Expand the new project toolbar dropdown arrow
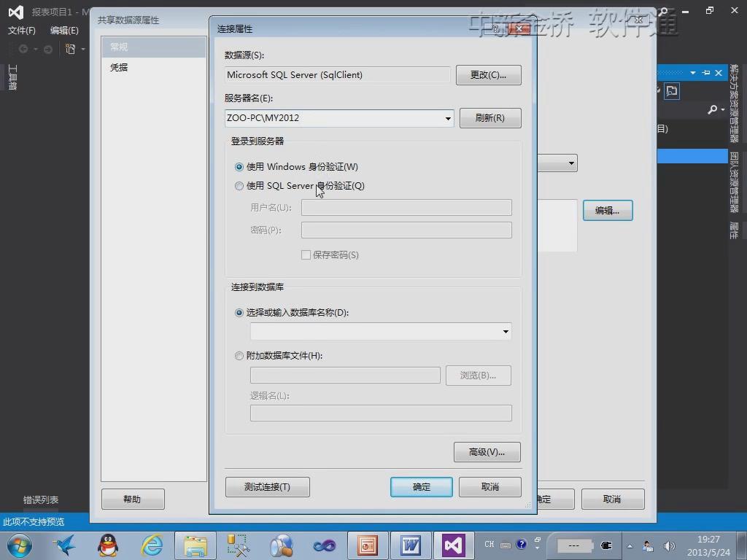 click(x=83, y=49)
